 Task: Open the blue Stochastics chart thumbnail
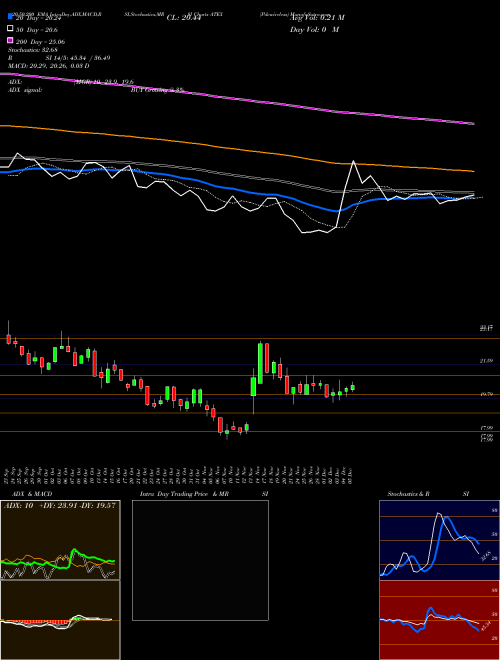[x=439, y=540]
